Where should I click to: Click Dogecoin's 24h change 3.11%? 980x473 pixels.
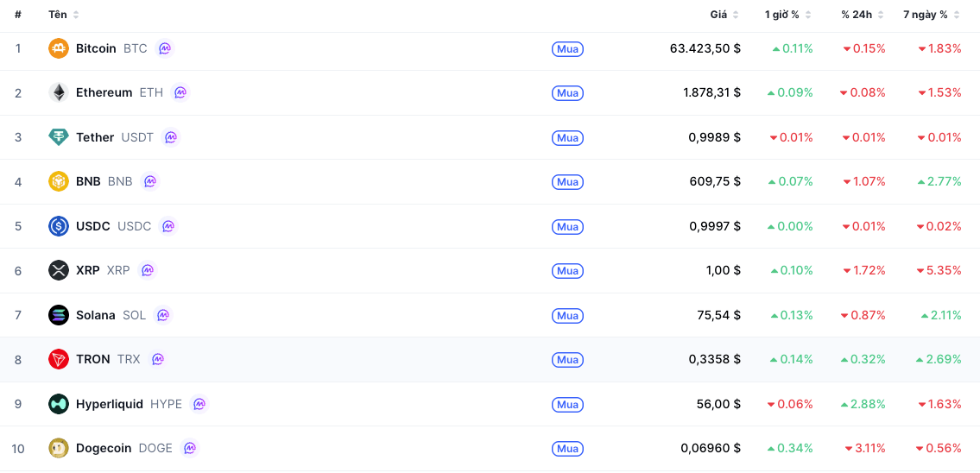point(865,448)
